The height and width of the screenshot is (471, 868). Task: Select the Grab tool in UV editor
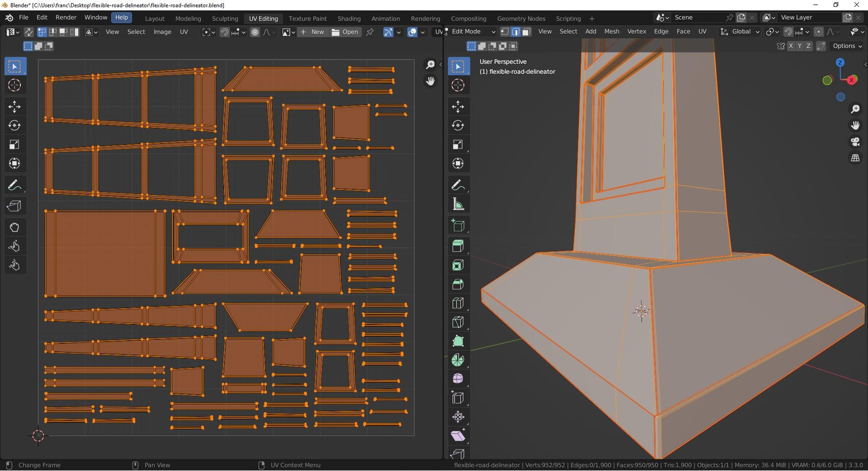(x=14, y=227)
